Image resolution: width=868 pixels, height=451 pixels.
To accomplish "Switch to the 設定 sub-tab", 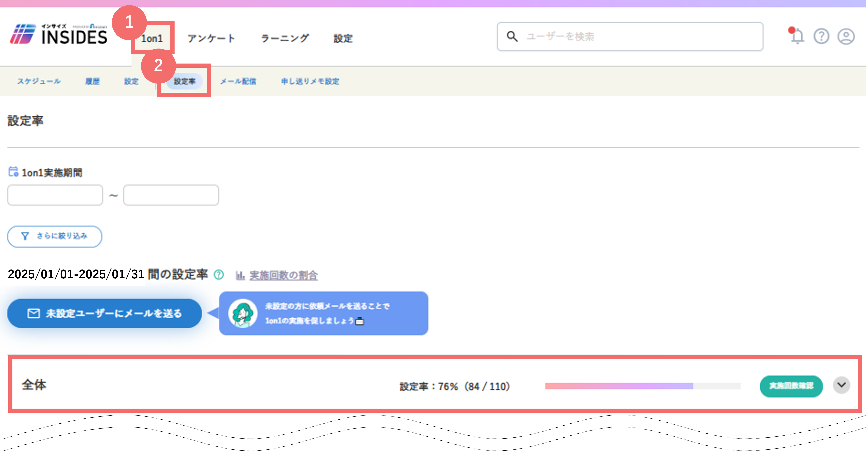I will pyautogui.click(x=131, y=81).
